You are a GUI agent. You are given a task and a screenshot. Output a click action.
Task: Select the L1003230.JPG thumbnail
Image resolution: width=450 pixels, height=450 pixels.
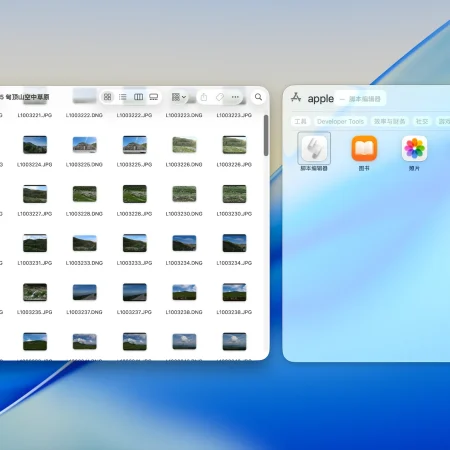point(234,194)
